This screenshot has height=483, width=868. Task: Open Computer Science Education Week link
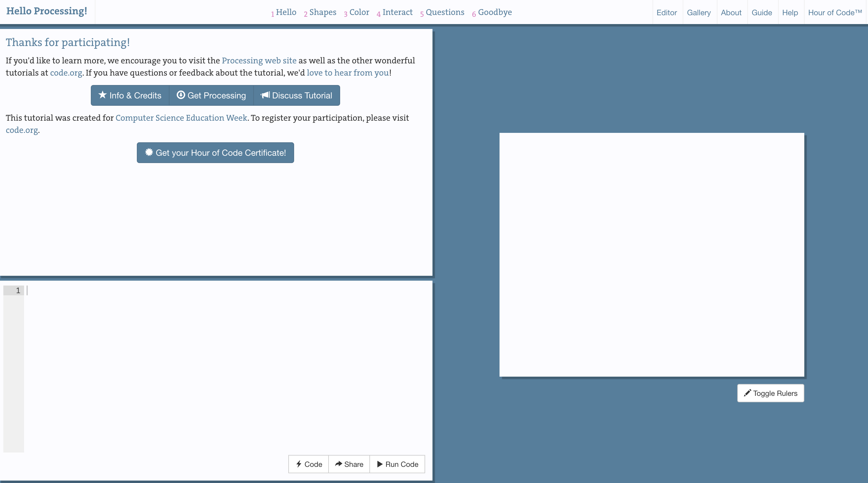(x=181, y=118)
